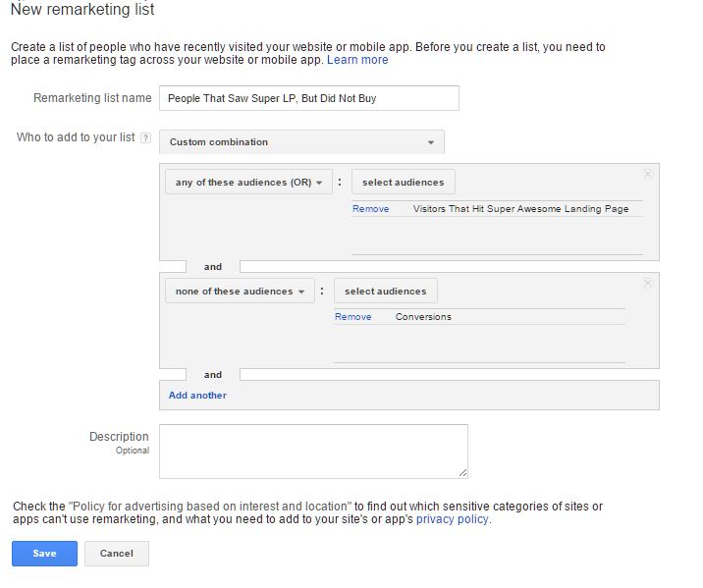Click Visitors That Hit Super Awesome Landing Page entry
The height and width of the screenshot is (588, 703).
pos(520,209)
